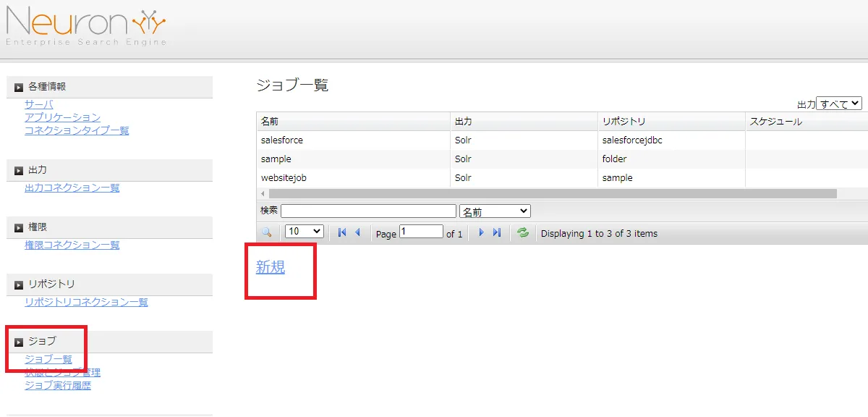
Task: Collapse the 各種情報 section arrow
Action: point(19,88)
